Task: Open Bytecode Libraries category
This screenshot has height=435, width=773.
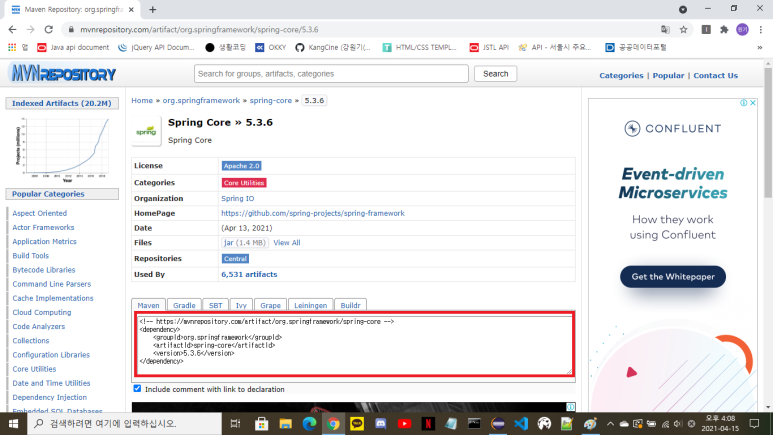Action: point(44,270)
